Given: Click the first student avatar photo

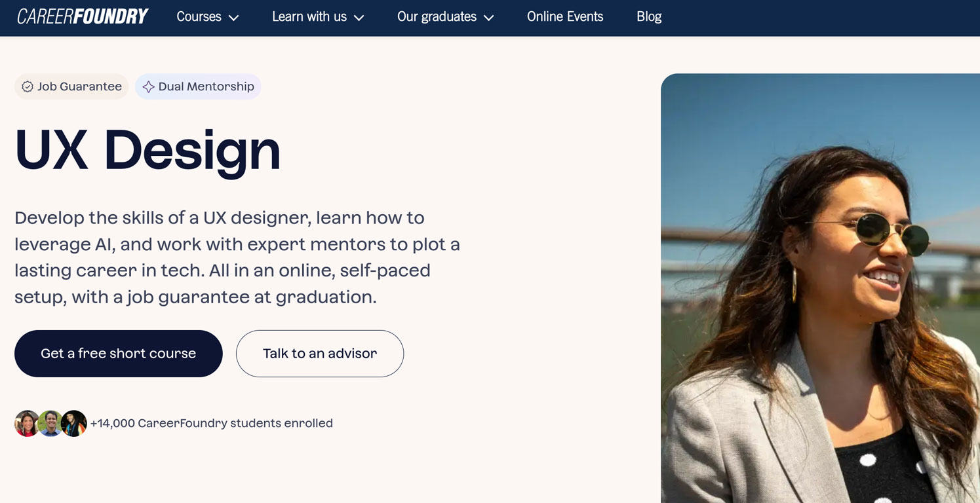Looking at the screenshot, I should pyautogui.click(x=27, y=423).
